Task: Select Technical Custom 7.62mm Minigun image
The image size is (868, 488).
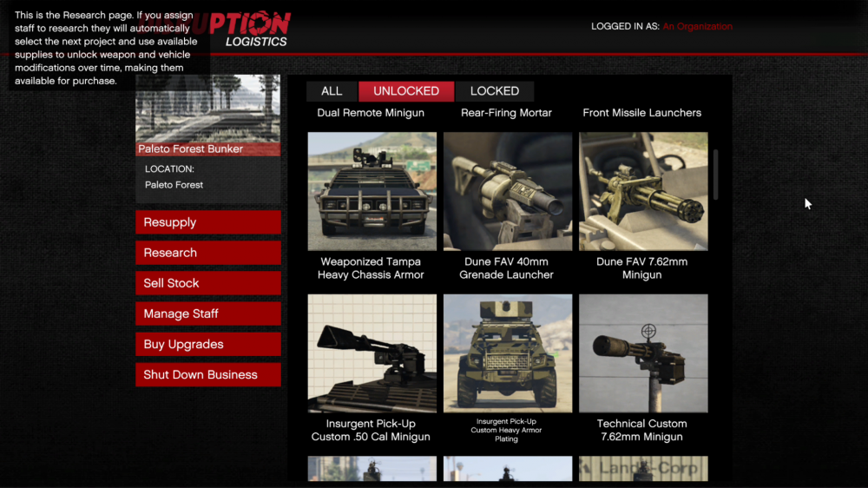Action: tap(643, 353)
